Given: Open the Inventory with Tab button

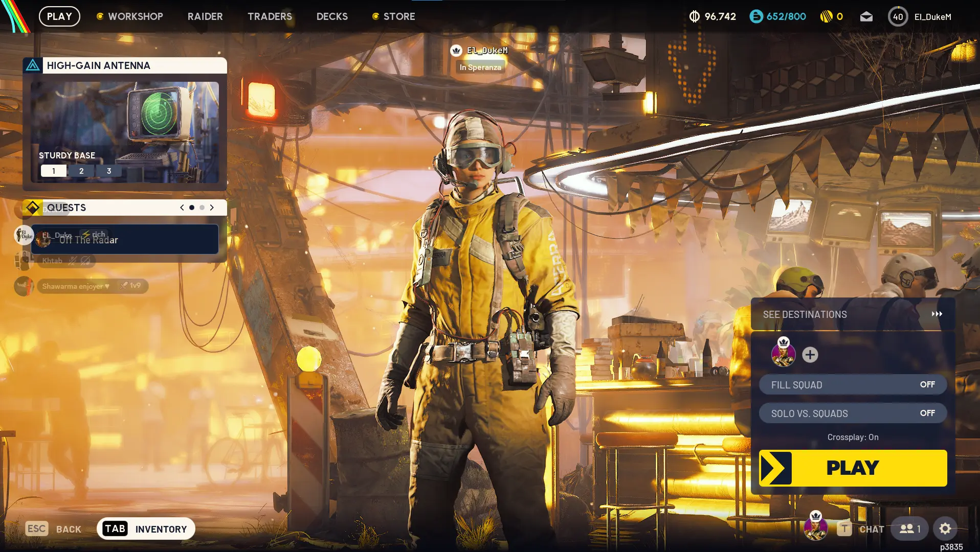Looking at the screenshot, I should tap(146, 529).
